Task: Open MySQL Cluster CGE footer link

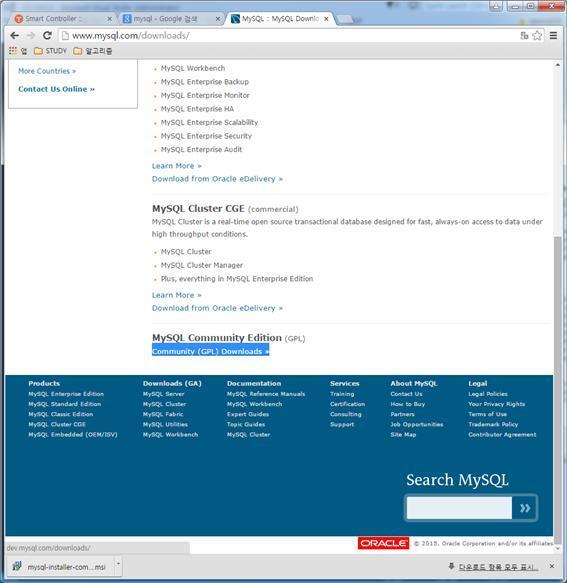Action: [57, 424]
